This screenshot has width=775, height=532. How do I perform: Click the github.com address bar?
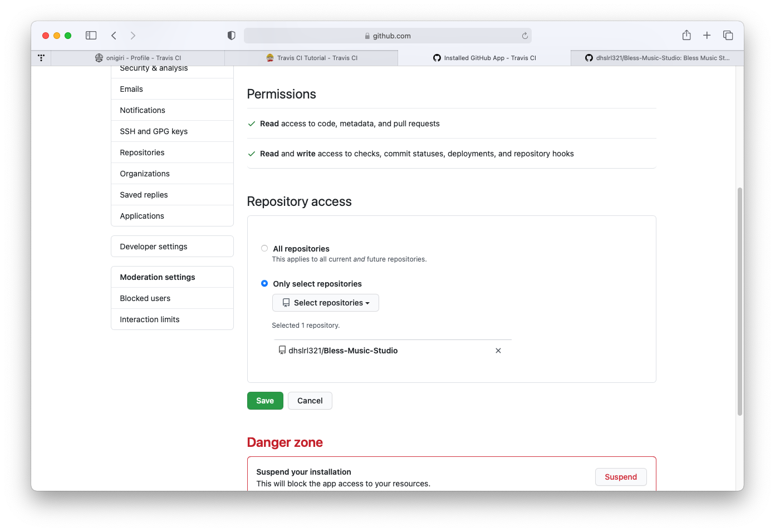click(x=387, y=36)
